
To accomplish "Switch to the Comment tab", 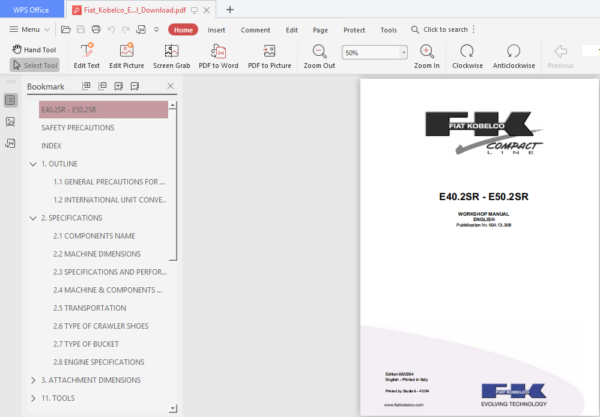I will [255, 30].
